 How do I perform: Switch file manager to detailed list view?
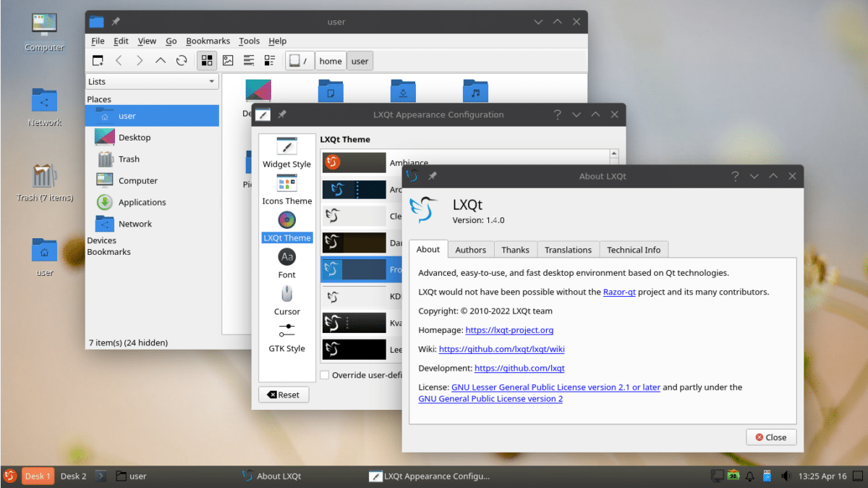(269, 60)
